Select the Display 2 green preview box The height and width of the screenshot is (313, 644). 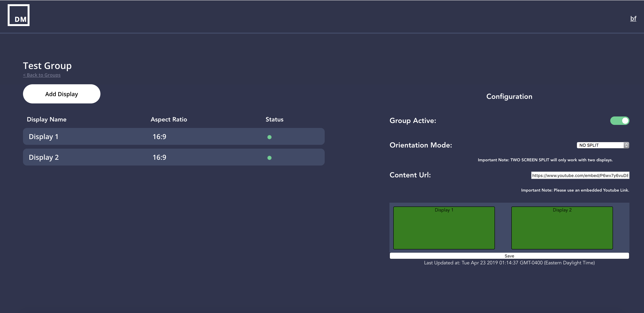coord(562,228)
